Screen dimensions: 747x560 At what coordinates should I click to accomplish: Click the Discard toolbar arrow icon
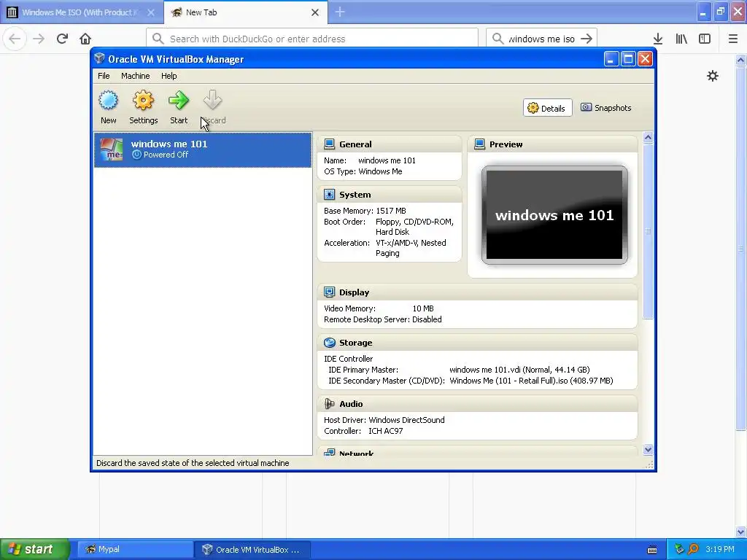click(x=212, y=101)
